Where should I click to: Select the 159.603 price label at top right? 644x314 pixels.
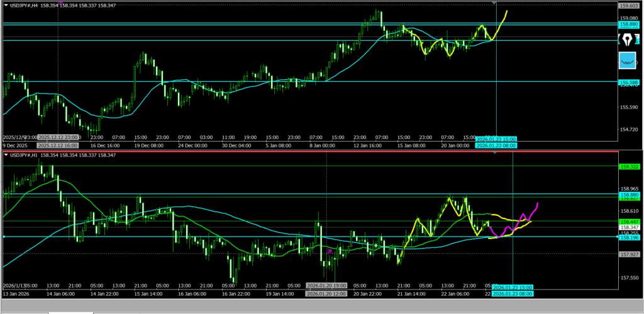(x=629, y=5)
